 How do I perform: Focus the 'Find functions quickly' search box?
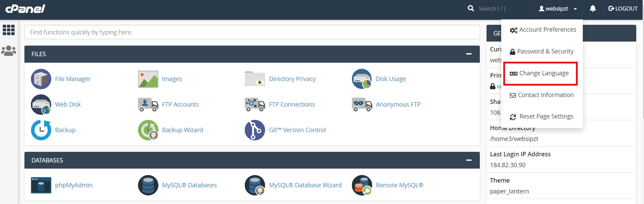(x=252, y=32)
